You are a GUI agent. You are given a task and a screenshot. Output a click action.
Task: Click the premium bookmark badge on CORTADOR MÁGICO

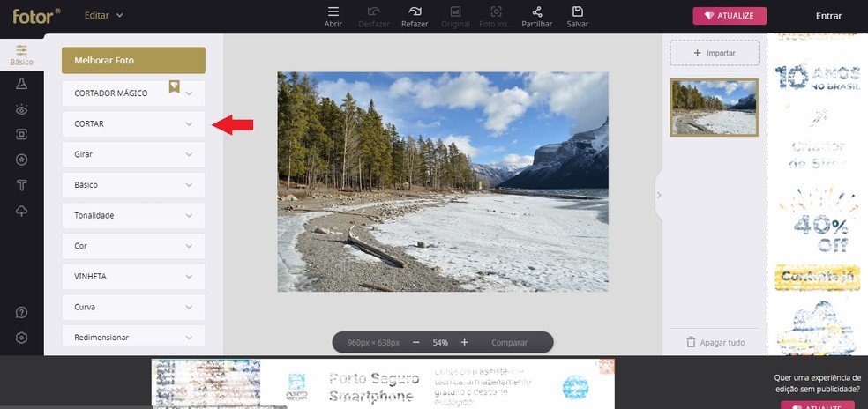(175, 86)
